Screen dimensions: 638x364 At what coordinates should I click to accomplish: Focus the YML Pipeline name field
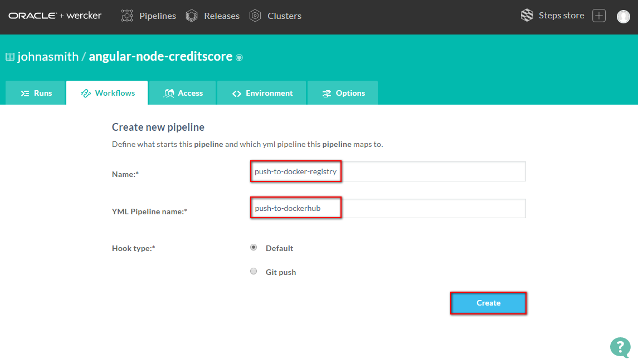[x=387, y=209]
